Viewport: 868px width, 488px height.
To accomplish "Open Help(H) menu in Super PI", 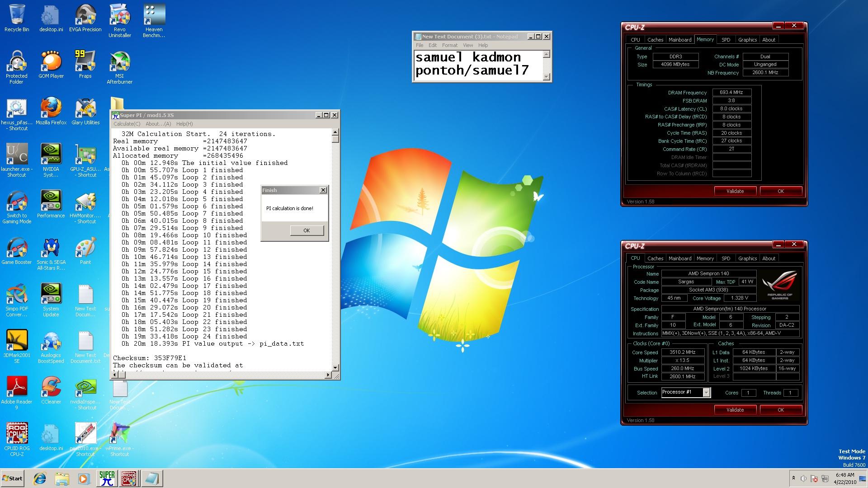I will tap(184, 124).
